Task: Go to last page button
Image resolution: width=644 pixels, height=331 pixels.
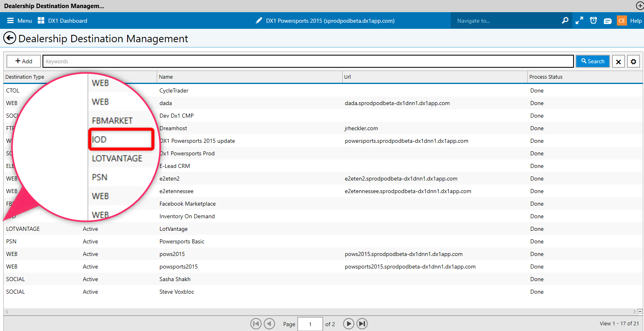Action: 362,324
